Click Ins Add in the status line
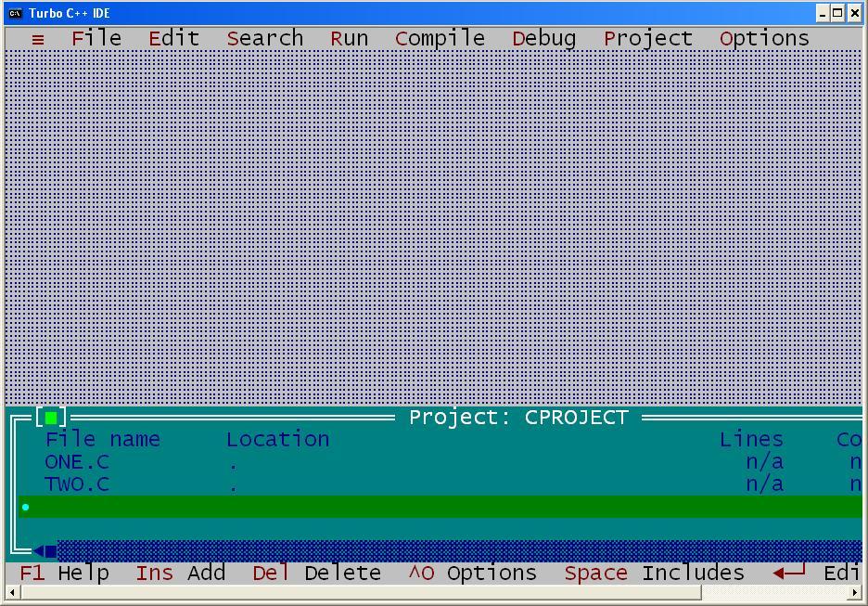The image size is (868, 606). tap(181, 573)
